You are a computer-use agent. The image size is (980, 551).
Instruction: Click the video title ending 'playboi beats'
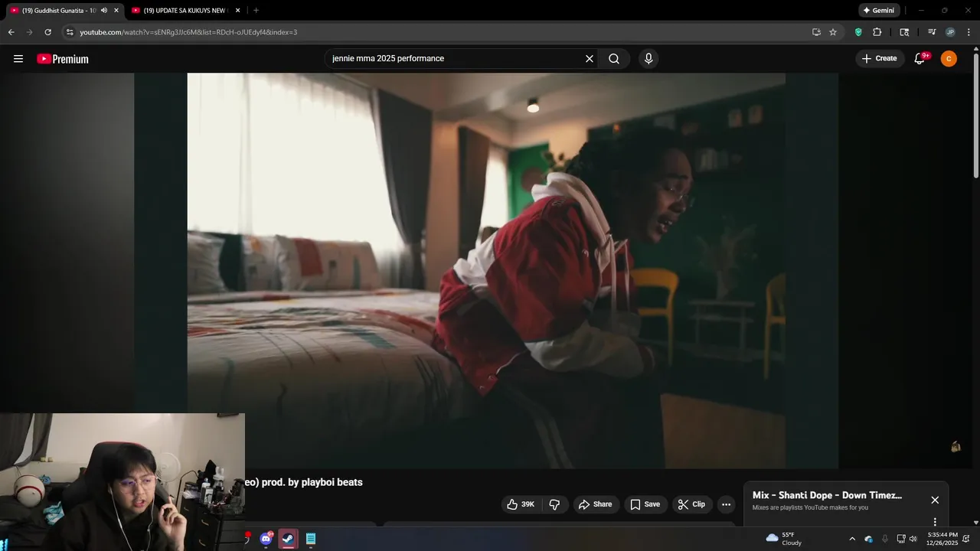(x=304, y=482)
